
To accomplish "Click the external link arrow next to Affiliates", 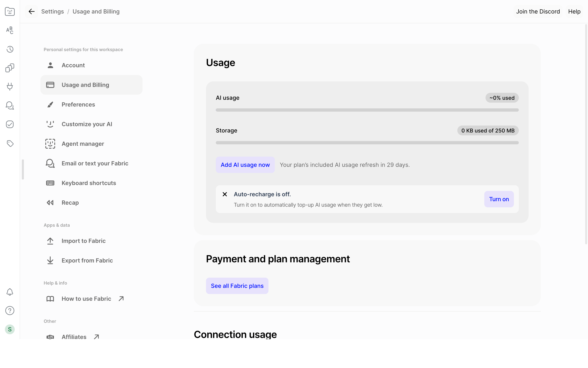I will (96, 337).
